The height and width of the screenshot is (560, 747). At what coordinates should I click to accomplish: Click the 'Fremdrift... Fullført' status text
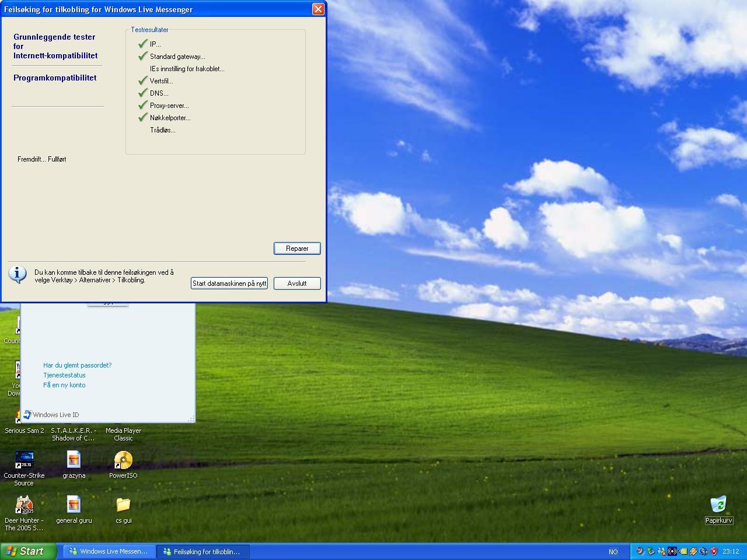point(41,159)
